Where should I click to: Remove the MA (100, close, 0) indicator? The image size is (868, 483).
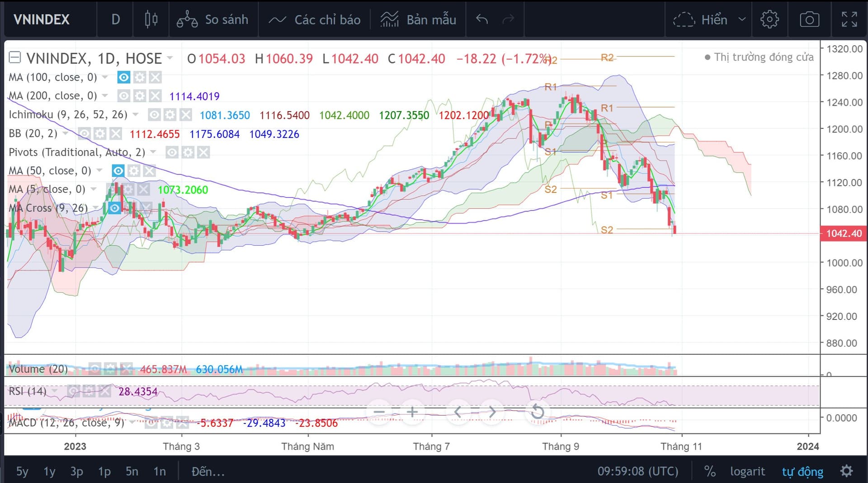click(156, 77)
